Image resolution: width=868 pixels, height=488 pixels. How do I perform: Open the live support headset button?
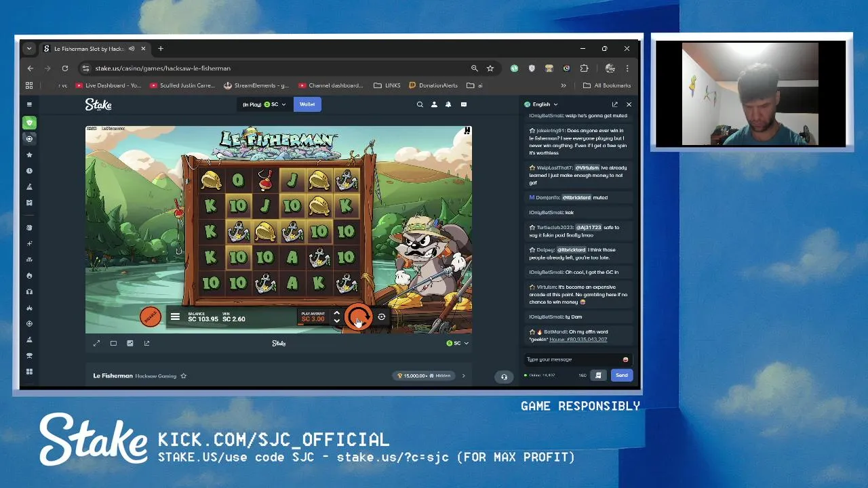pyautogui.click(x=504, y=377)
